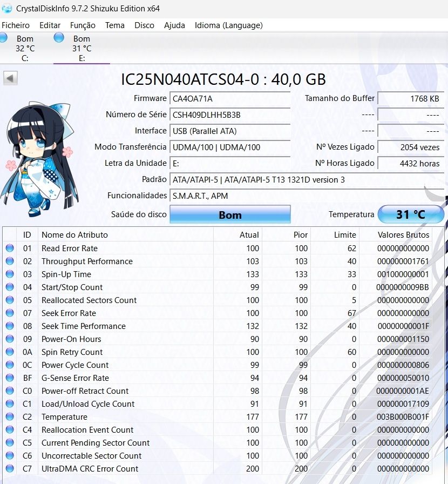Select the E: drive status orb
The image size is (448, 484).
coord(59,38)
